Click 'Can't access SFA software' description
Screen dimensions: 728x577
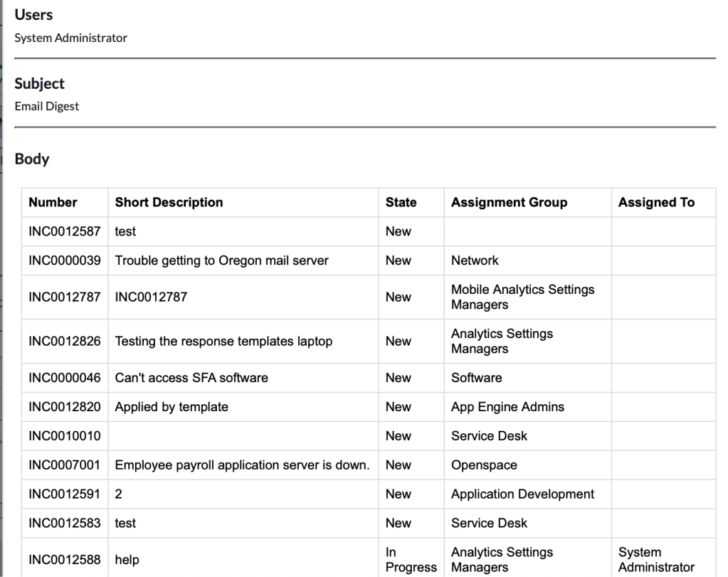pyautogui.click(x=191, y=378)
